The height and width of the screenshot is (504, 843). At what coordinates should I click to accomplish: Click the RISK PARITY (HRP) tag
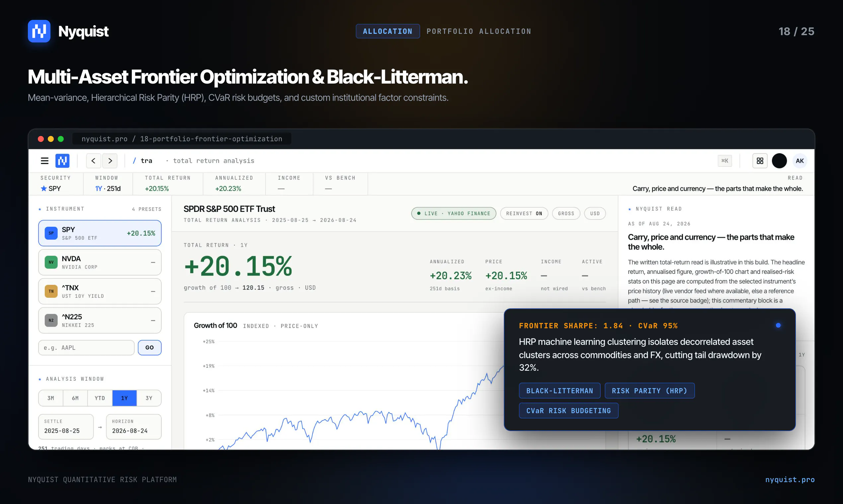(x=650, y=391)
